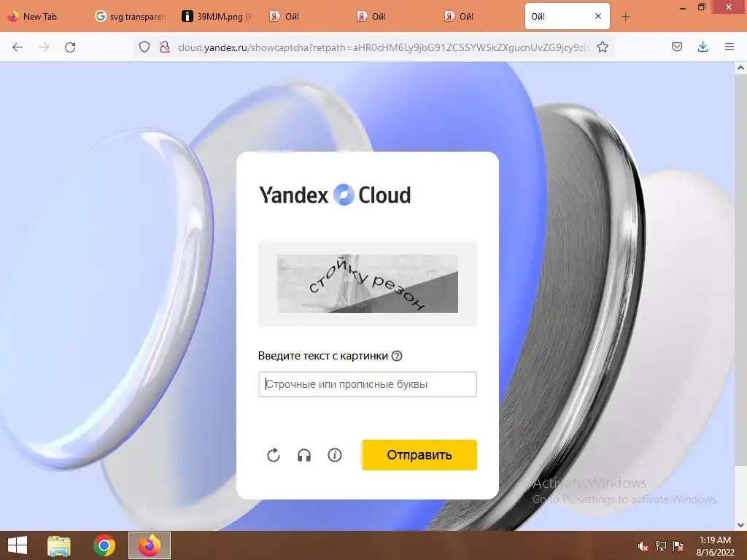The height and width of the screenshot is (560, 747).
Task: Click Firefox icon in taskbar
Action: tap(150, 545)
